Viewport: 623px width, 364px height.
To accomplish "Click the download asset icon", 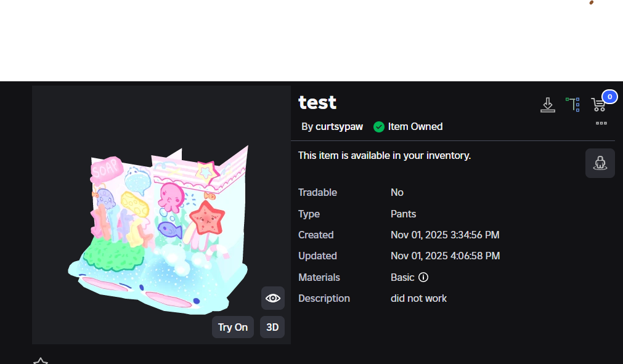I will (x=547, y=105).
